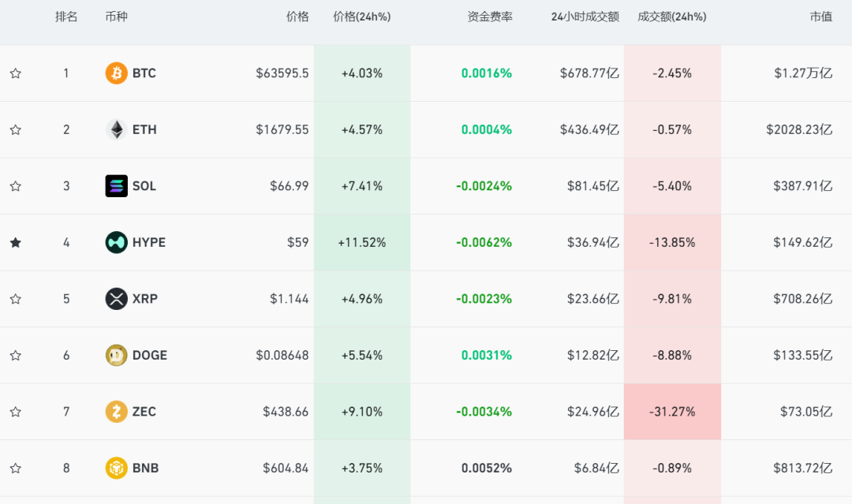Add DOGE to favorites star

pos(16,356)
